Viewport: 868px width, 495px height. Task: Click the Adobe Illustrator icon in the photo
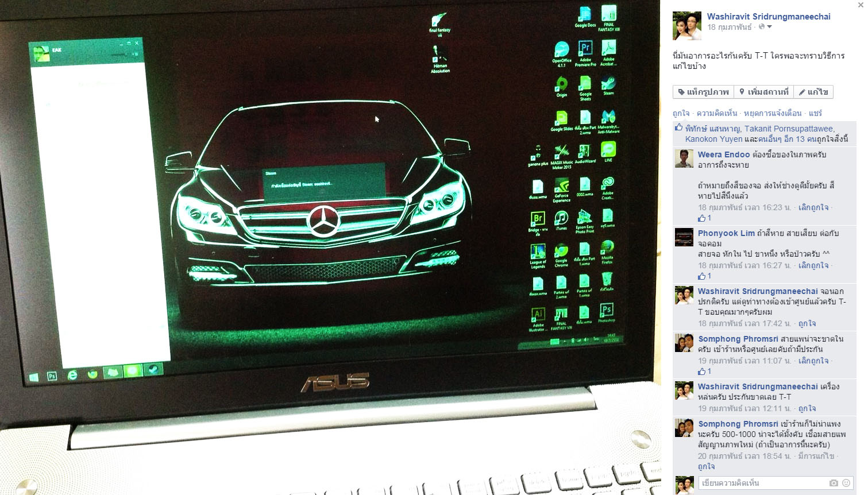pyautogui.click(x=538, y=319)
